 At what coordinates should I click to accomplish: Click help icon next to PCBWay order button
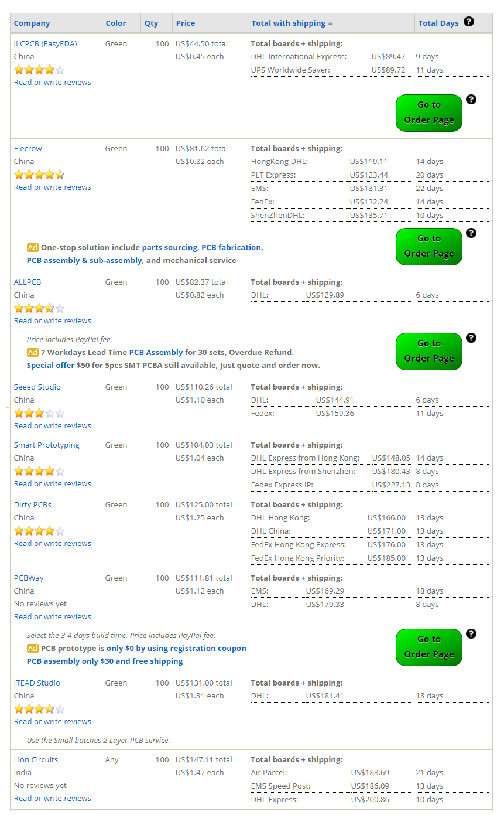click(x=471, y=633)
